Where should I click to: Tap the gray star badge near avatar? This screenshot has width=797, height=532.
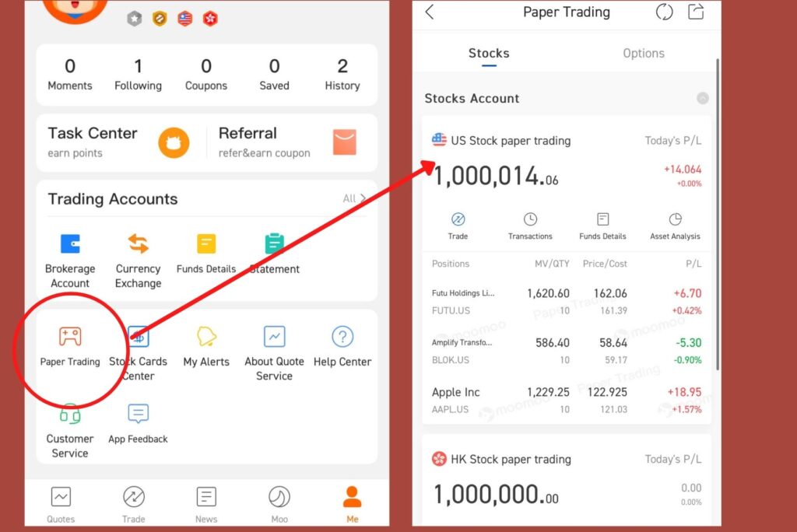134,19
